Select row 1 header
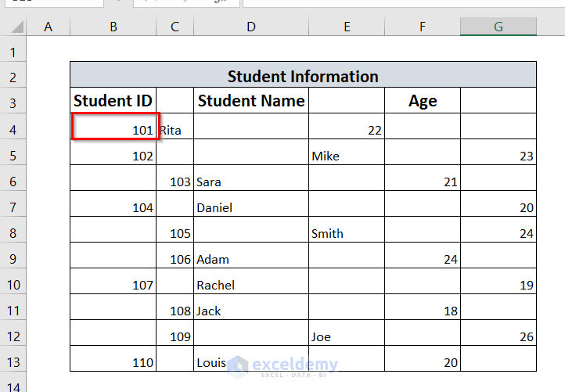 (x=13, y=49)
